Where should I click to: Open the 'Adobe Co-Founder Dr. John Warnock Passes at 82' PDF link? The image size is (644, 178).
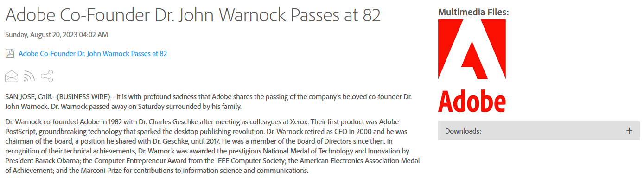point(93,54)
